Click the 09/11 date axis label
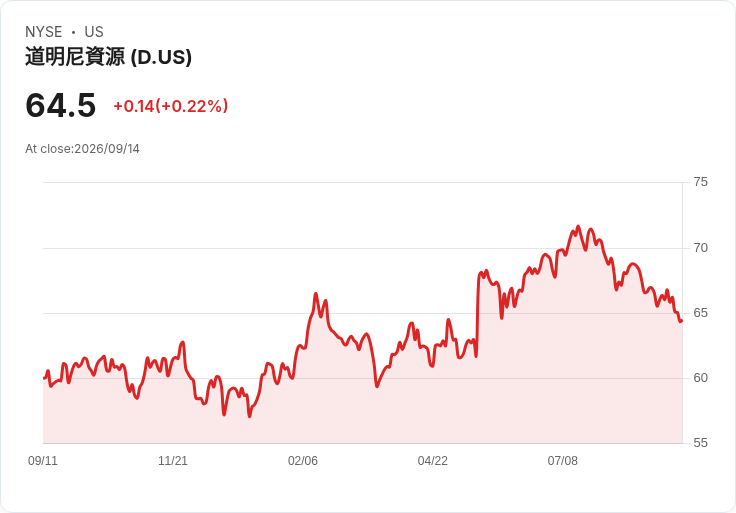The width and height of the screenshot is (736, 513). click(x=43, y=461)
